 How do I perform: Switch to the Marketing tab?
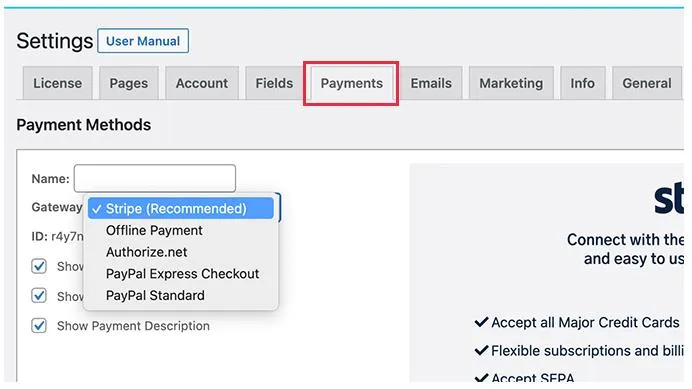[511, 83]
